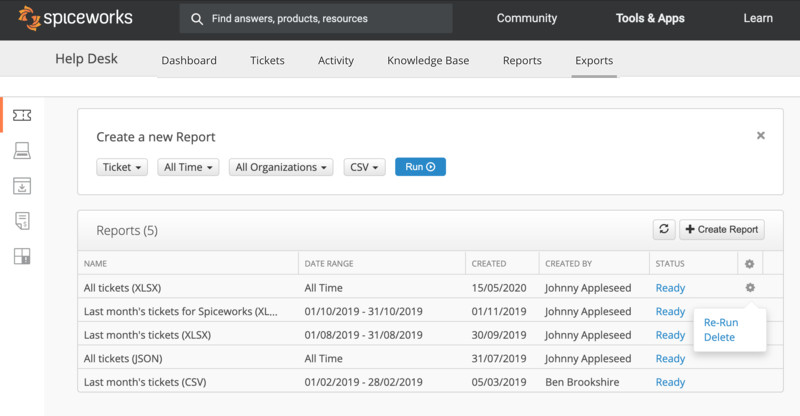
Task: Open the Community menu
Action: pyautogui.click(x=527, y=18)
